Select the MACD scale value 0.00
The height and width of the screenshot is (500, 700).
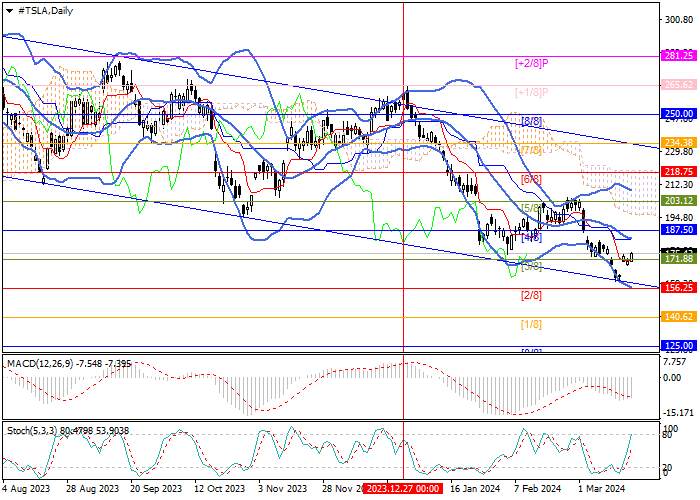(x=672, y=378)
